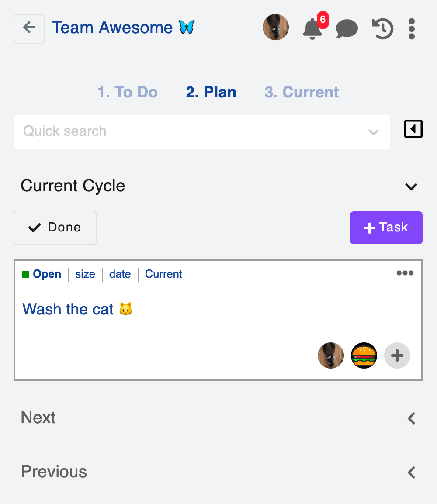This screenshot has height=504, width=437.
Task: Click the burger avatar on the task
Action: (x=364, y=356)
